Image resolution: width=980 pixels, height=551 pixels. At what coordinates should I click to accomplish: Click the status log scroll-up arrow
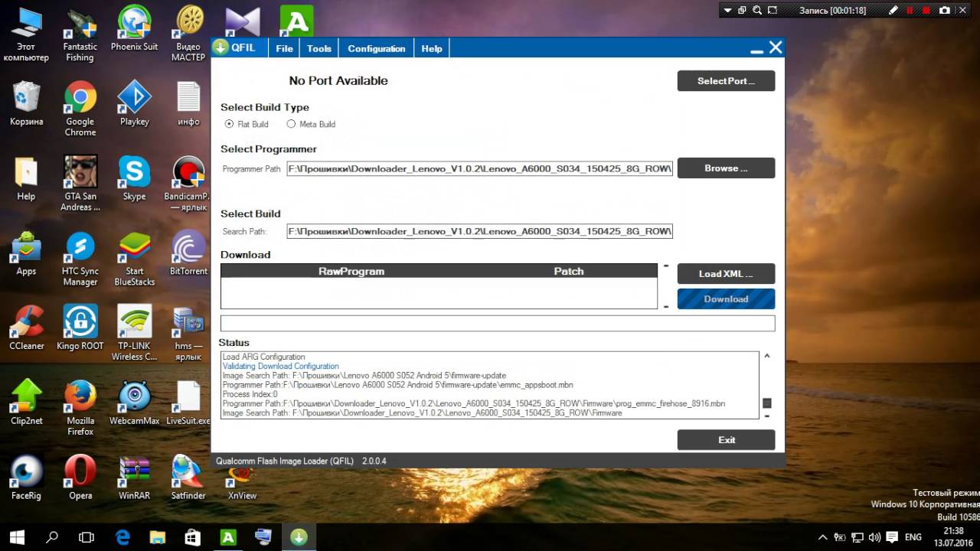point(766,356)
